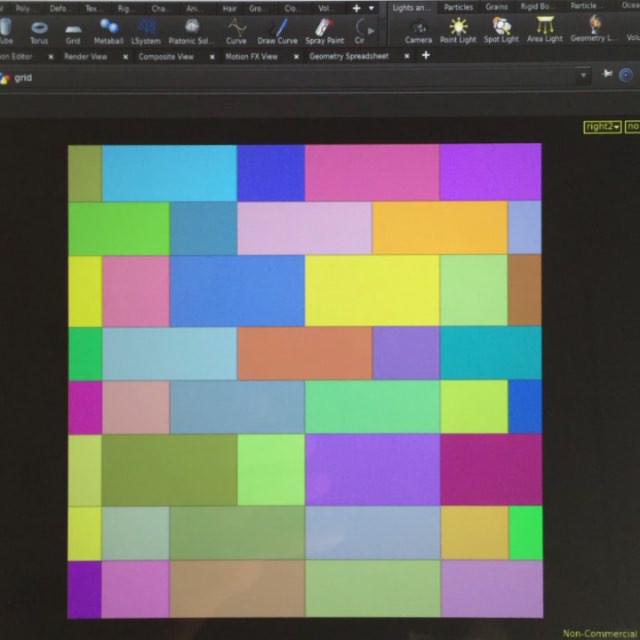Add a Point Light
Image resolution: width=640 pixels, height=640 pixels.
point(458,30)
